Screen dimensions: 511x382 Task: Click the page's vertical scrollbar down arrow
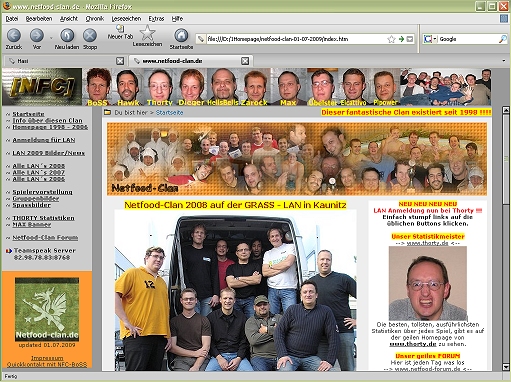coord(506,367)
